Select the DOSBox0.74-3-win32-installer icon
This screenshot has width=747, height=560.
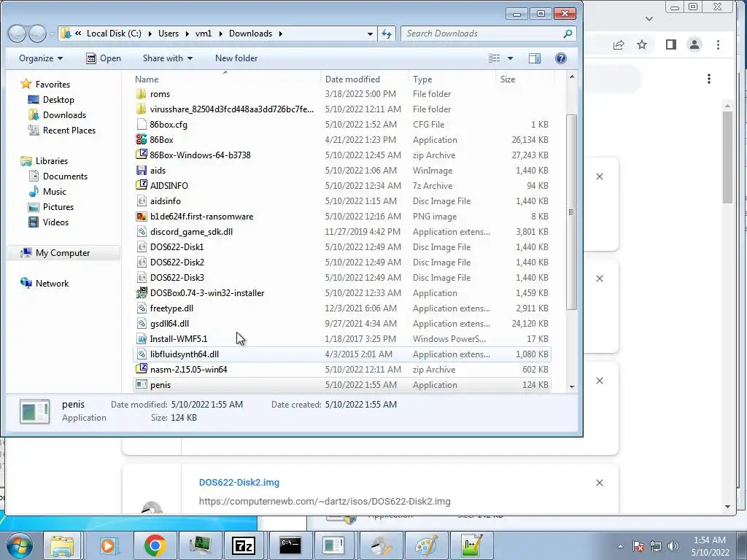tap(141, 293)
